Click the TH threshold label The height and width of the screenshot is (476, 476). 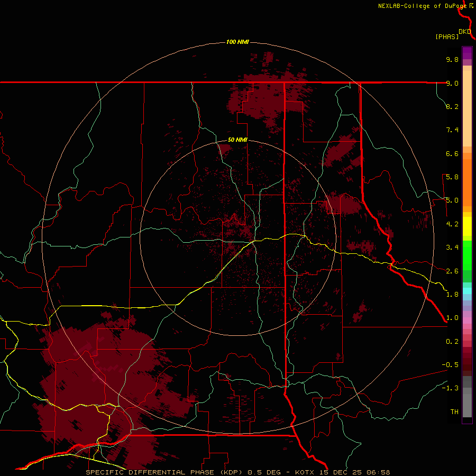point(454,412)
